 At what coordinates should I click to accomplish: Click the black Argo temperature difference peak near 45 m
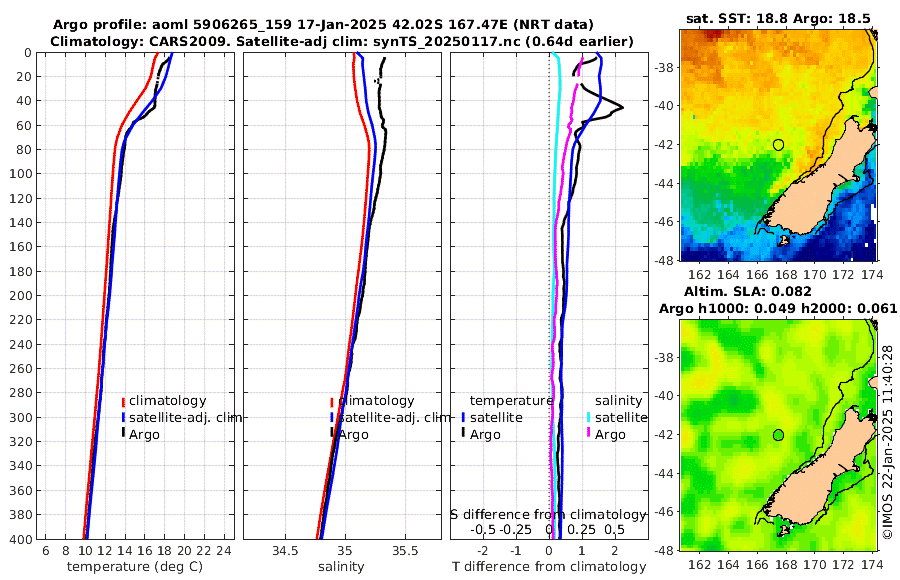coord(621,107)
